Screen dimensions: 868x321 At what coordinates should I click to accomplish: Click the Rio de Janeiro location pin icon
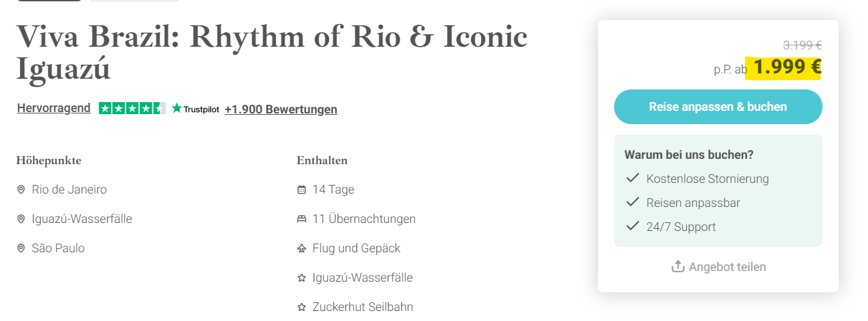(21, 190)
